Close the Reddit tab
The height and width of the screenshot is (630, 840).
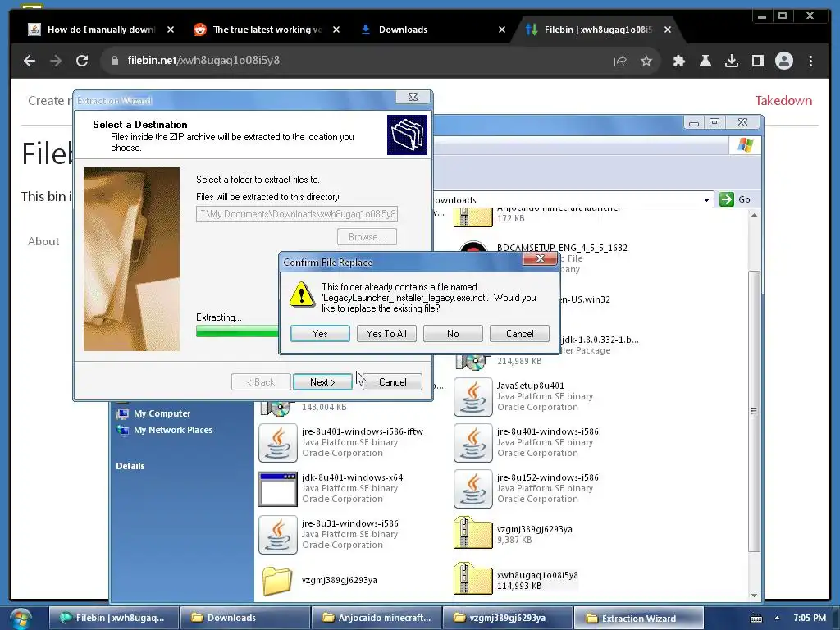pyautogui.click(x=336, y=30)
